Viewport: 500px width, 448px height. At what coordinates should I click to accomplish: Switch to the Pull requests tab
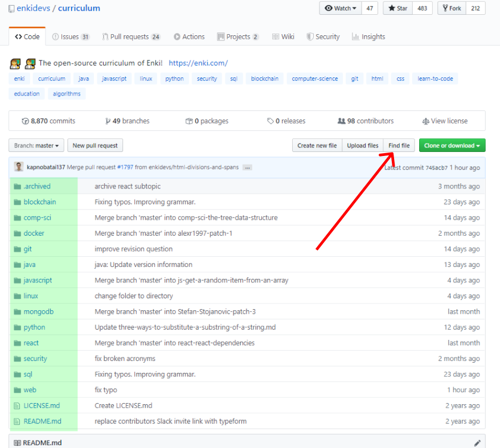coord(131,36)
